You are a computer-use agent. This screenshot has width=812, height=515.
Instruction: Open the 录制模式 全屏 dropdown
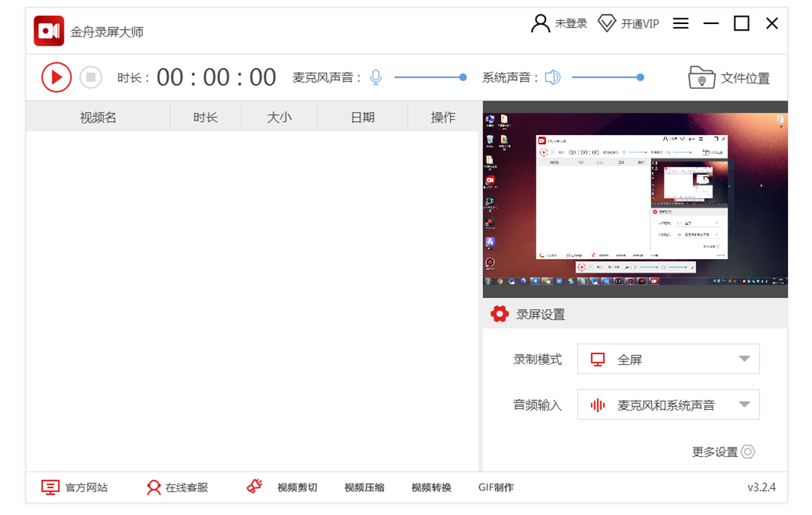coord(668,359)
